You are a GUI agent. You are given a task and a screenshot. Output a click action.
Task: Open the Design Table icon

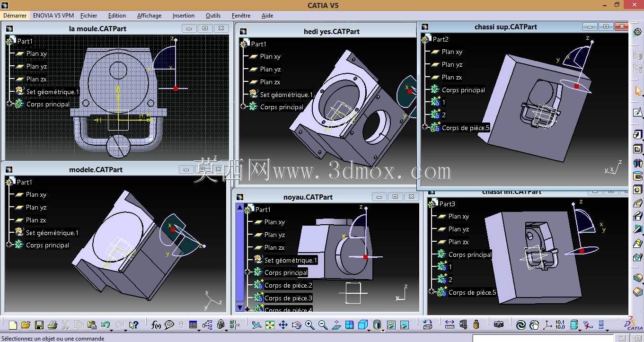click(193, 325)
